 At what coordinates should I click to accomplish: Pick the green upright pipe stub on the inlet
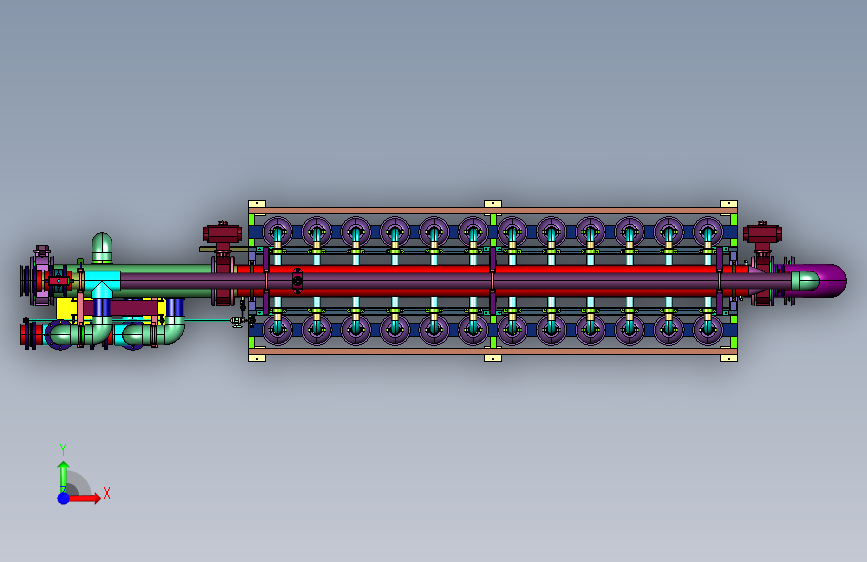[x=102, y=247]
